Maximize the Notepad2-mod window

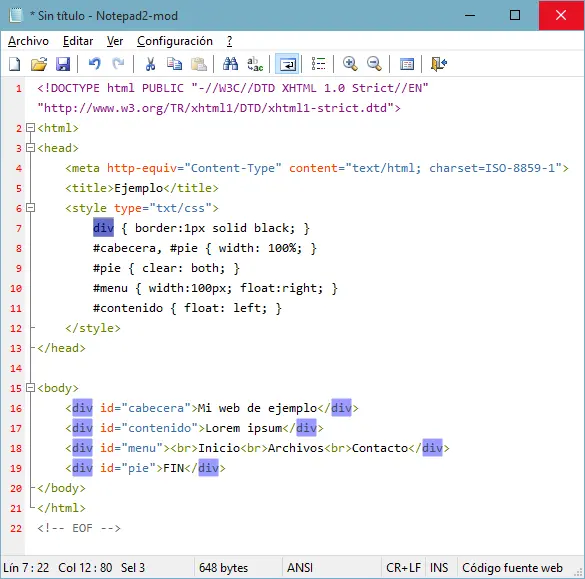click(x=515, y=15)
